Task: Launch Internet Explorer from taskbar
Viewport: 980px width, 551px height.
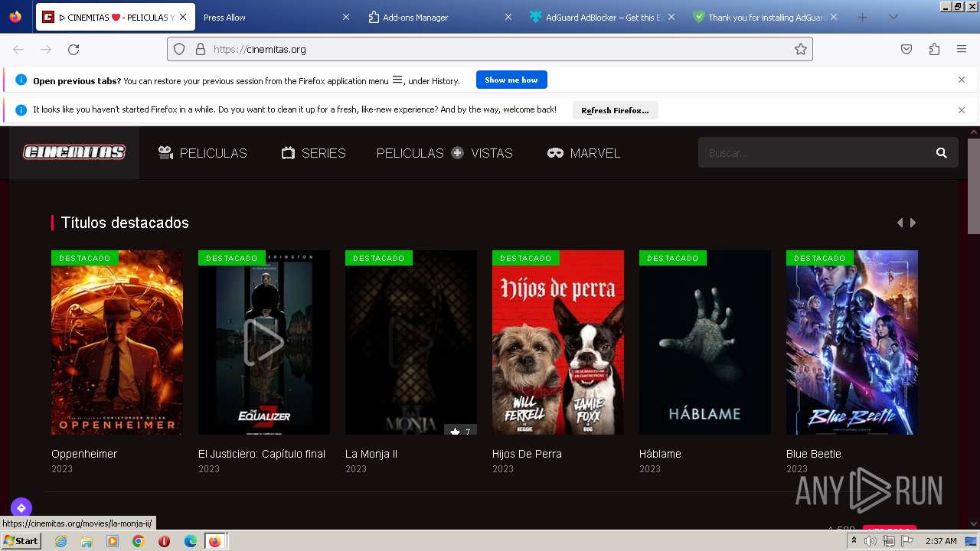Action: pos(60,541)
